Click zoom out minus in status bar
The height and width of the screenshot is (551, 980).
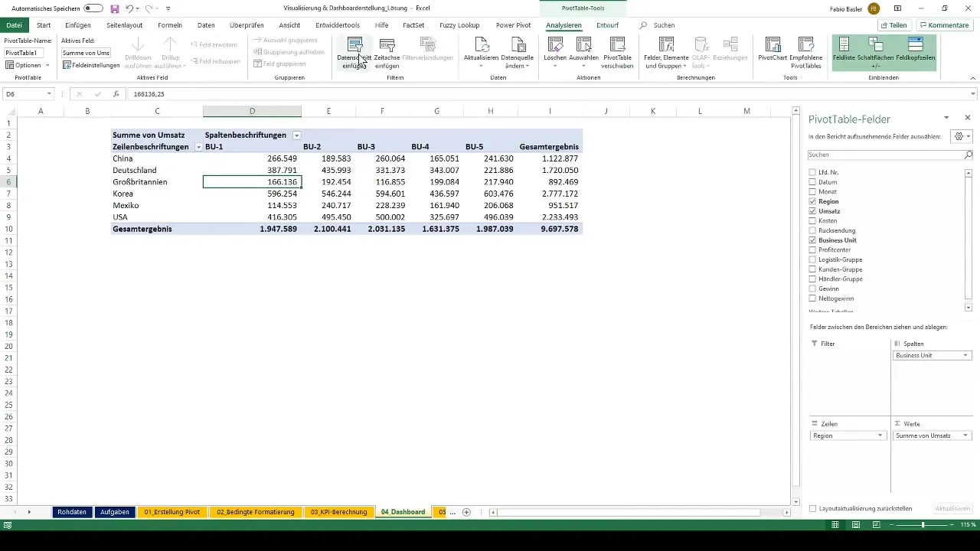891,525
